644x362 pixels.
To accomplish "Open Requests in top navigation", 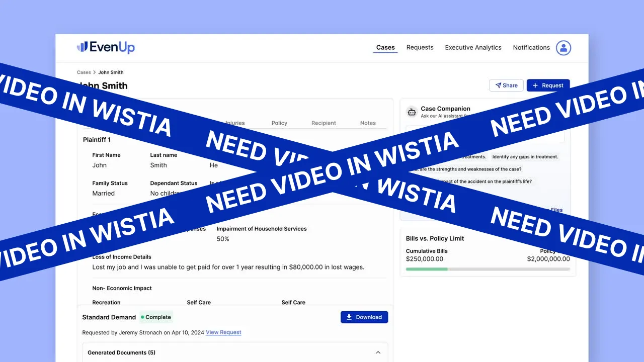I will point(420,48).
